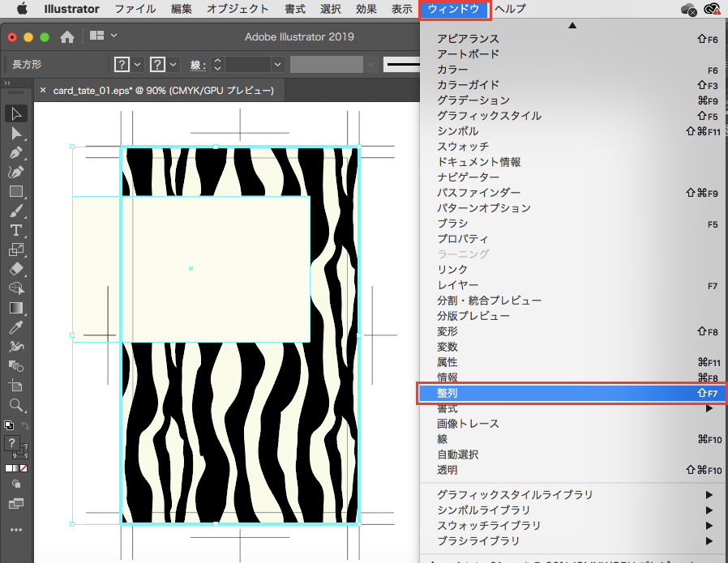This screenshot has height=563, width=728.
Task: Select the Selection (black arrow) tool
Action: tap(15, 114)
